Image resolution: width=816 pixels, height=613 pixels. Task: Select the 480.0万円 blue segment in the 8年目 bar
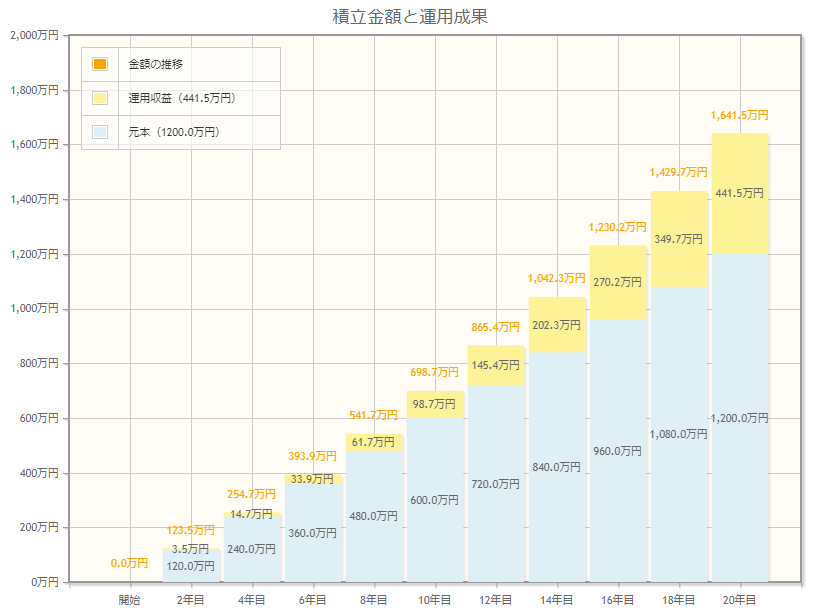click(374, 516)
